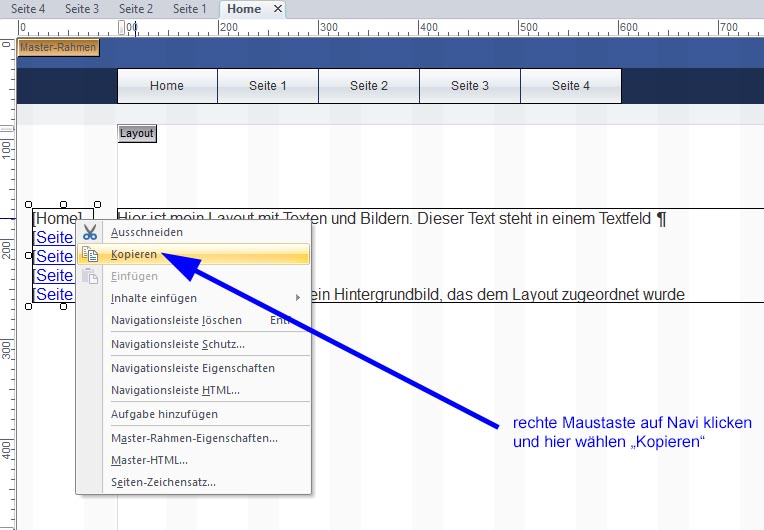Screen dimensions: 764x530
Task: Open Seiten-Zeichensatz... menu entry
Action: pos(163,482)
